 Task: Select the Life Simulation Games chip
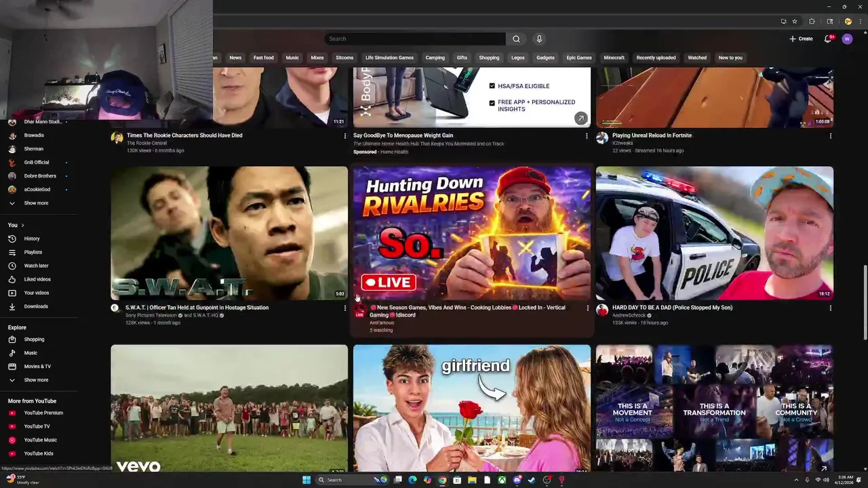coord(389,58)
